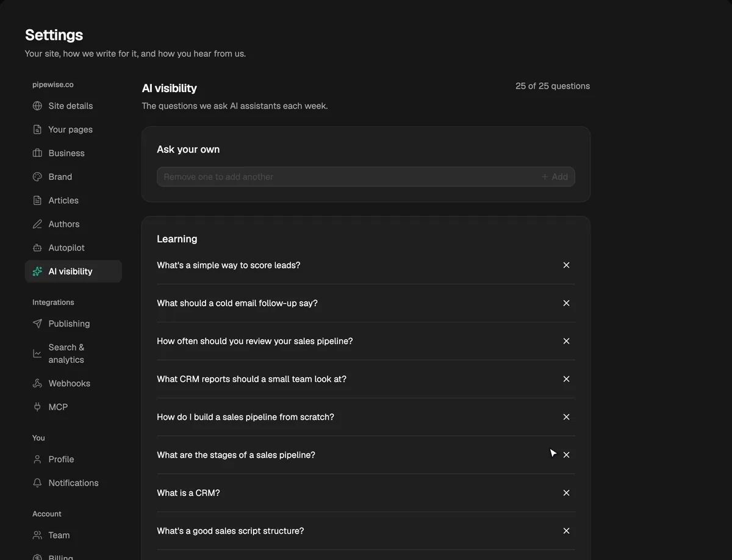Click the Autopilot robot icon

point(37,248)
